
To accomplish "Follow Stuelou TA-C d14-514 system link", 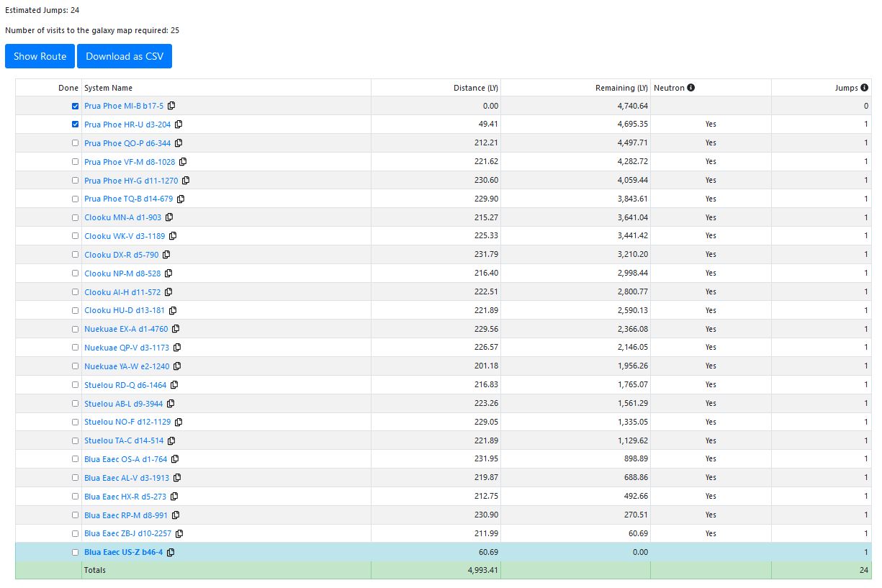I will pos(124,440).
